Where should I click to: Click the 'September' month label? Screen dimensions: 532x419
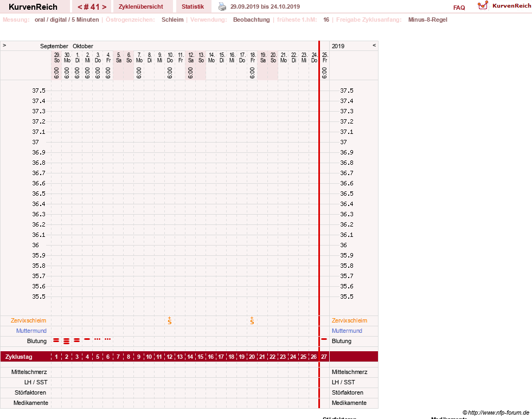point(54,46)
